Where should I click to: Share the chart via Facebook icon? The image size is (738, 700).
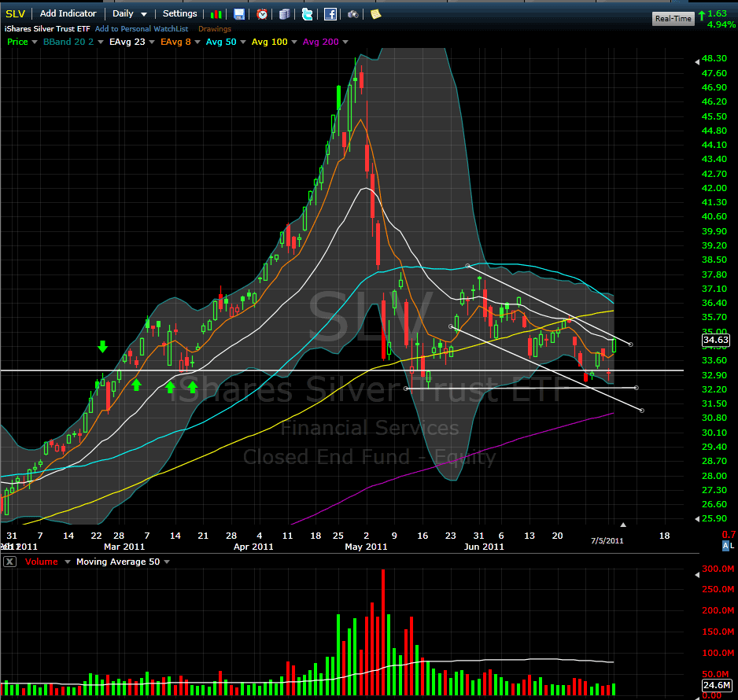330,14
